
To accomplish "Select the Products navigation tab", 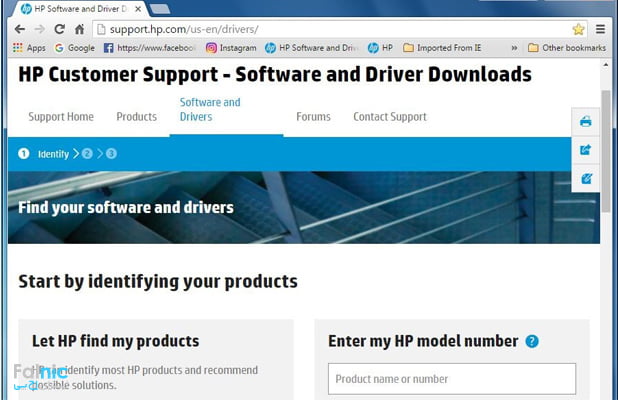I will [136, 117].
